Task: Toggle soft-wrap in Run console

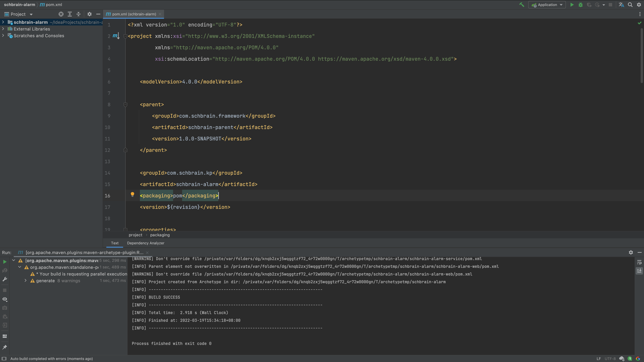Action: pyautogui.click(x=639, y=262)
